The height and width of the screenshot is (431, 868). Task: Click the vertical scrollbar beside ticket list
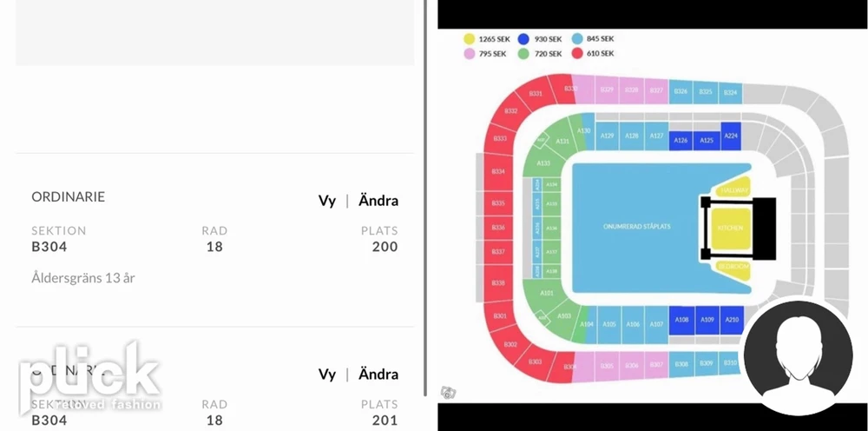tap(425, 198)
